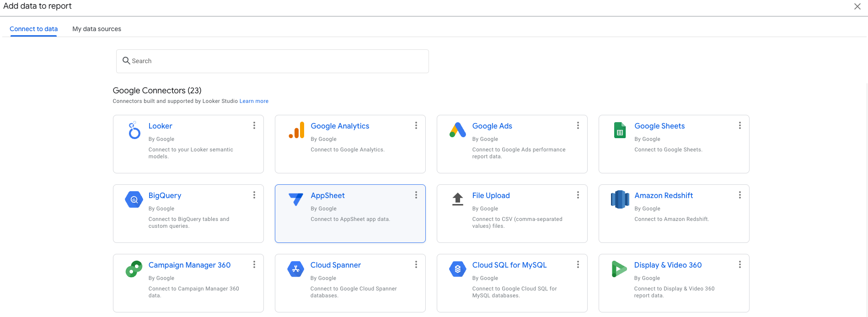
Task: Open three-dot menu on Google Sheets card
Action: pyautogui.click(x=739, y=125)
